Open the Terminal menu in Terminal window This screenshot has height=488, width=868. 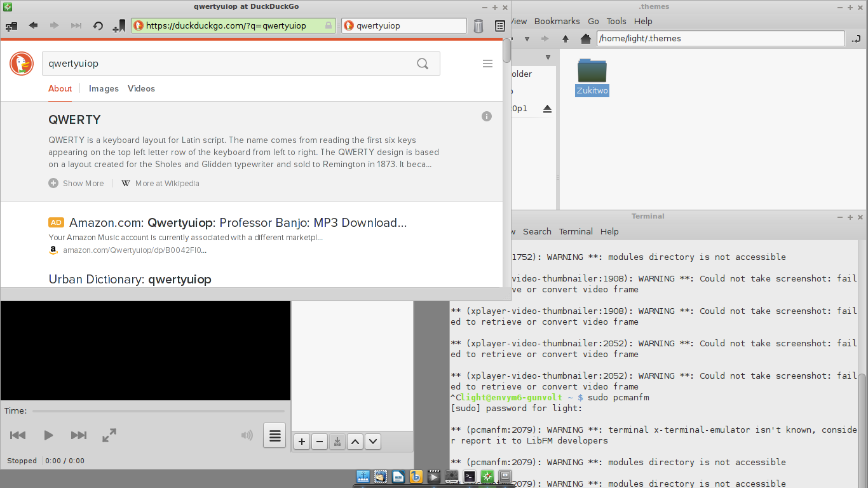pos(576,231)
